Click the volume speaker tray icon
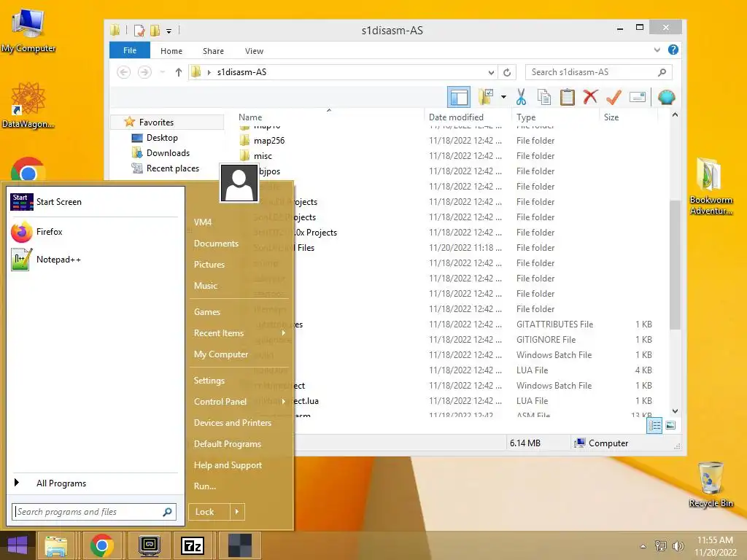The height and width of the screenshot is (560, 747). (x=678, y=546)
